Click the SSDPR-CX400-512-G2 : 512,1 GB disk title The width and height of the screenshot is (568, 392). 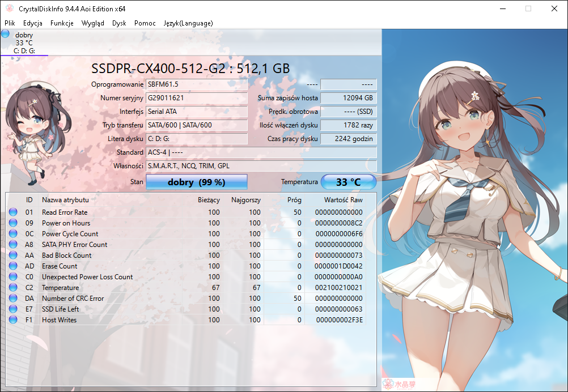190,69
